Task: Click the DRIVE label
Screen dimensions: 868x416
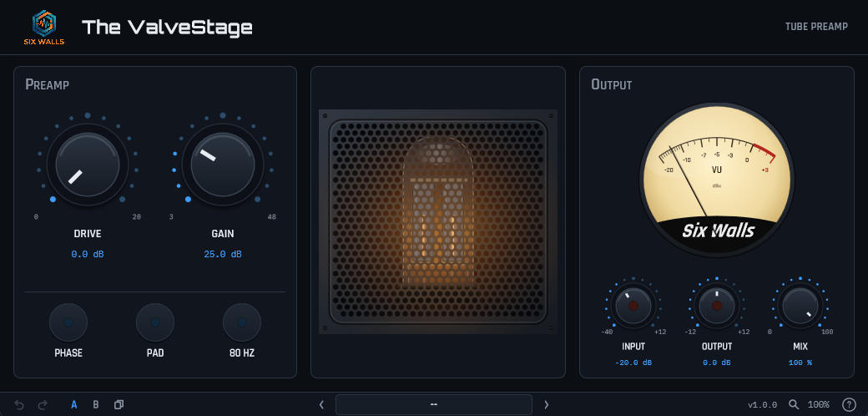Action: click(88, 234)
